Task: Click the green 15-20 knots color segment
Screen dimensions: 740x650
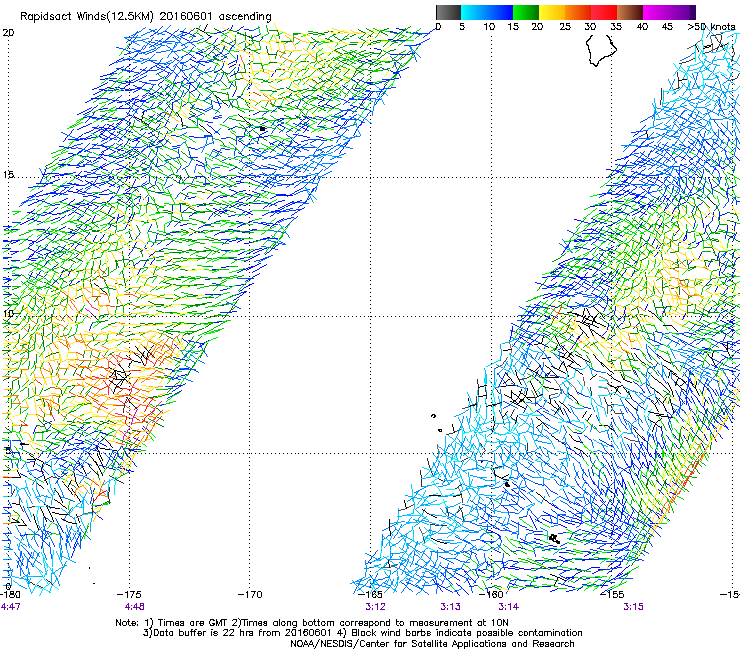Action: point(526,12)
